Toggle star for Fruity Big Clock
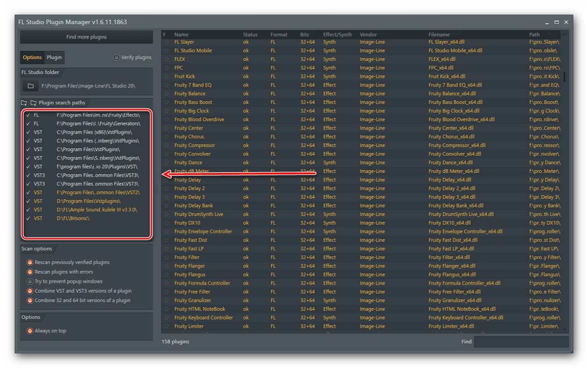This screenshot has width=588, height=368. (x=166, y=111)
